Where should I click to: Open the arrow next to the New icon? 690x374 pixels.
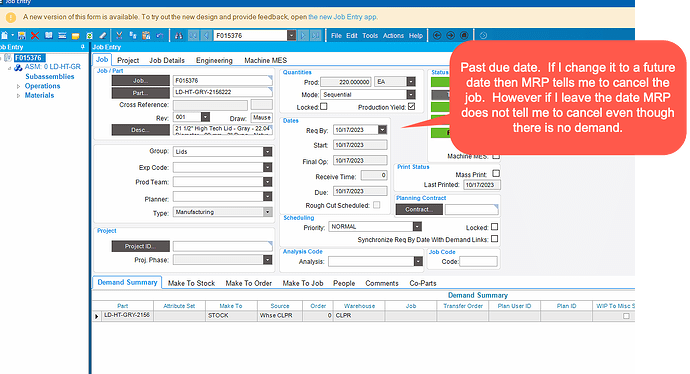pos(12,36)
